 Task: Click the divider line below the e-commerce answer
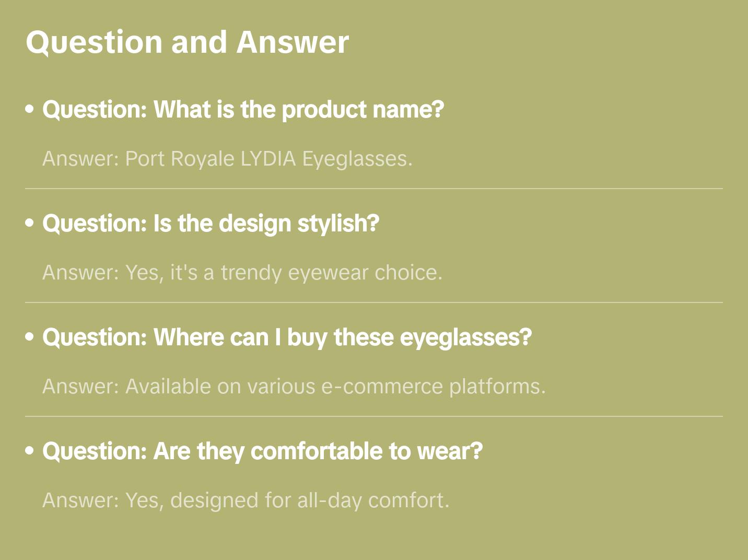(x=373, y=416)
